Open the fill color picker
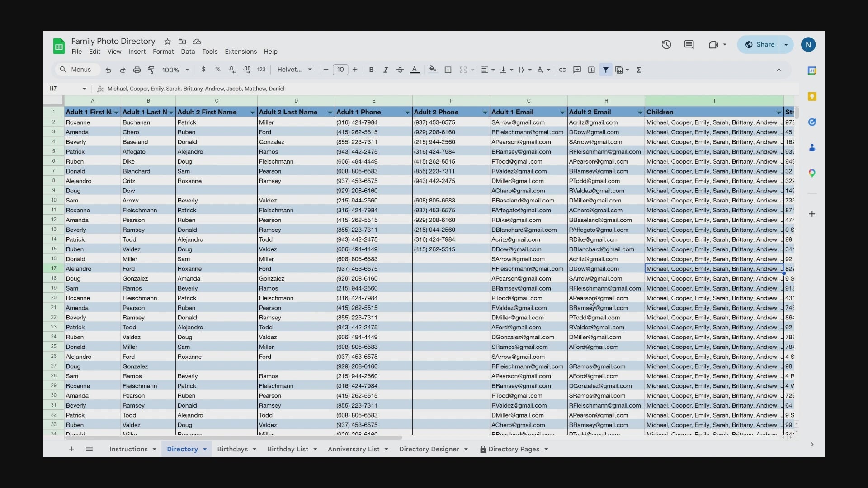 pyautogui.click(x=433, y=70)
